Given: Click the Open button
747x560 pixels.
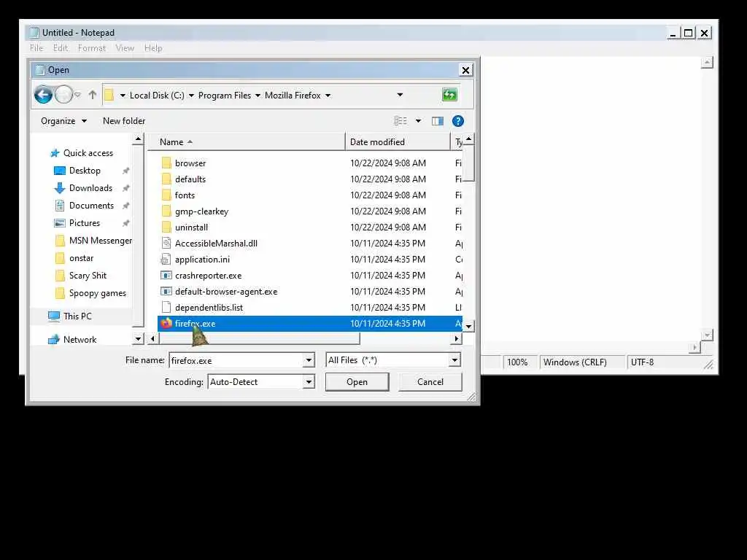Looking at the screenshot, I should 357,382.
